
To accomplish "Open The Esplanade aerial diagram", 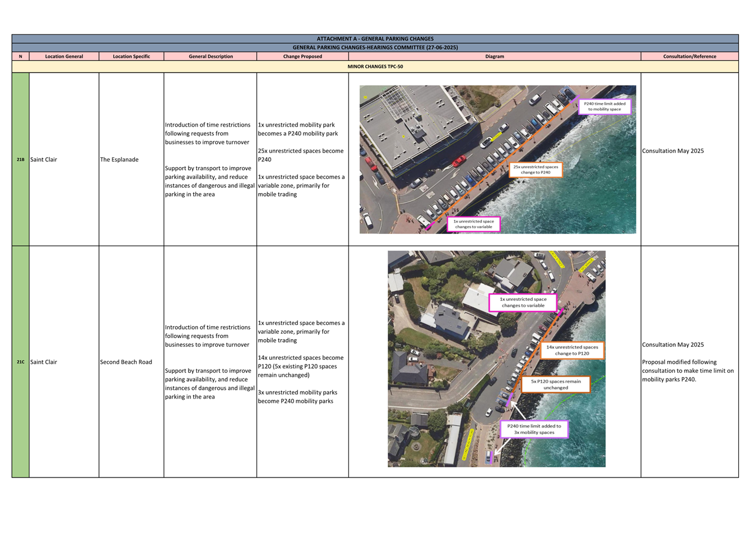I will click(x=498, y=160).
